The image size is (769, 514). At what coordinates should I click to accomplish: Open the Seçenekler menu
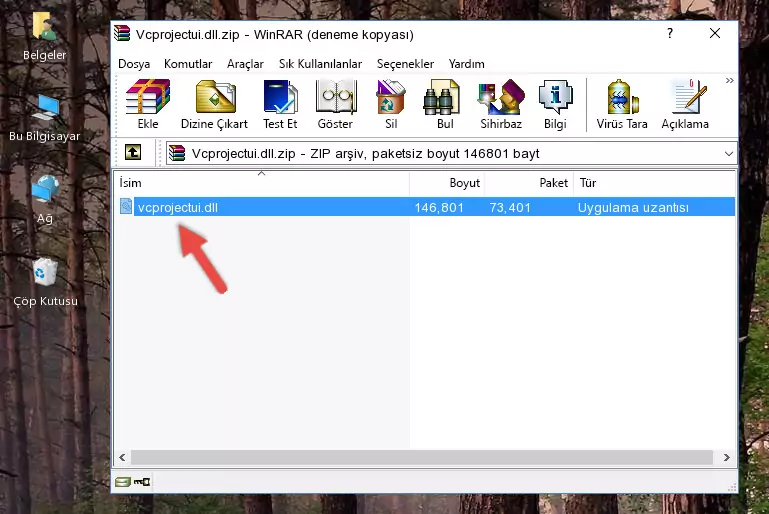(405, 64)
